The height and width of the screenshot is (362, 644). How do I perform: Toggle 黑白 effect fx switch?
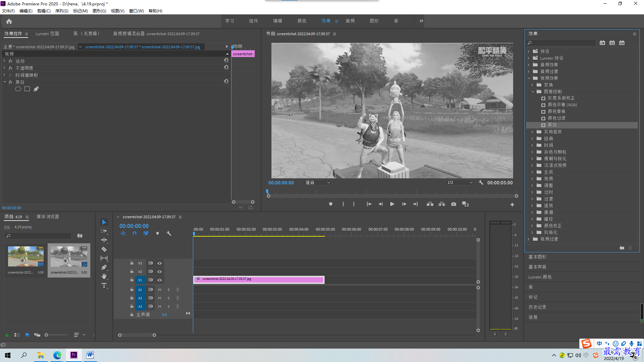(x=10, y=82)
